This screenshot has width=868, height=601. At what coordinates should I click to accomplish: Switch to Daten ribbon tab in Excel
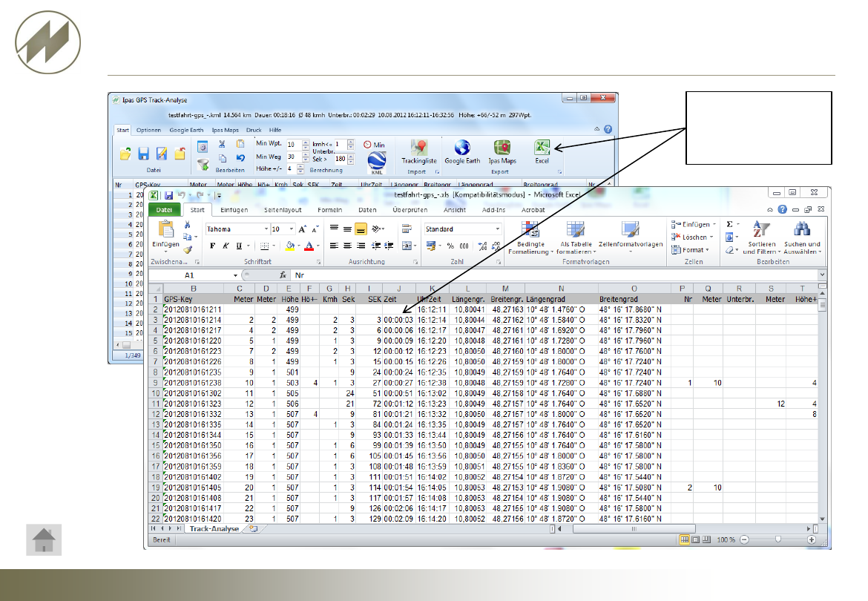pyautogui.click(x=367, y=210)
